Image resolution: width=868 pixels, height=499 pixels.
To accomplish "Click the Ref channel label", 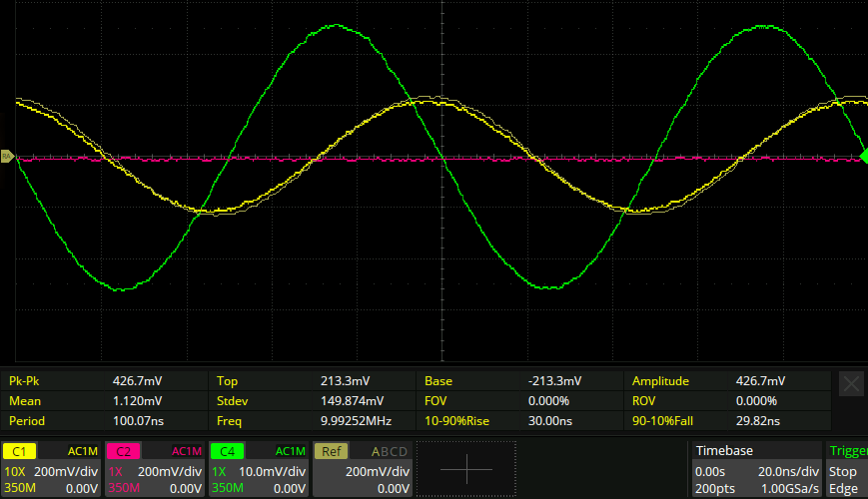I will 332,451.
